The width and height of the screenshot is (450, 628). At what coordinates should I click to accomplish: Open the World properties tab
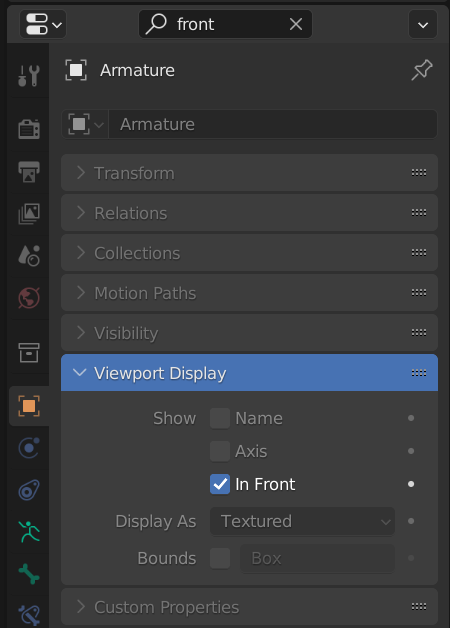click(29, 298)
